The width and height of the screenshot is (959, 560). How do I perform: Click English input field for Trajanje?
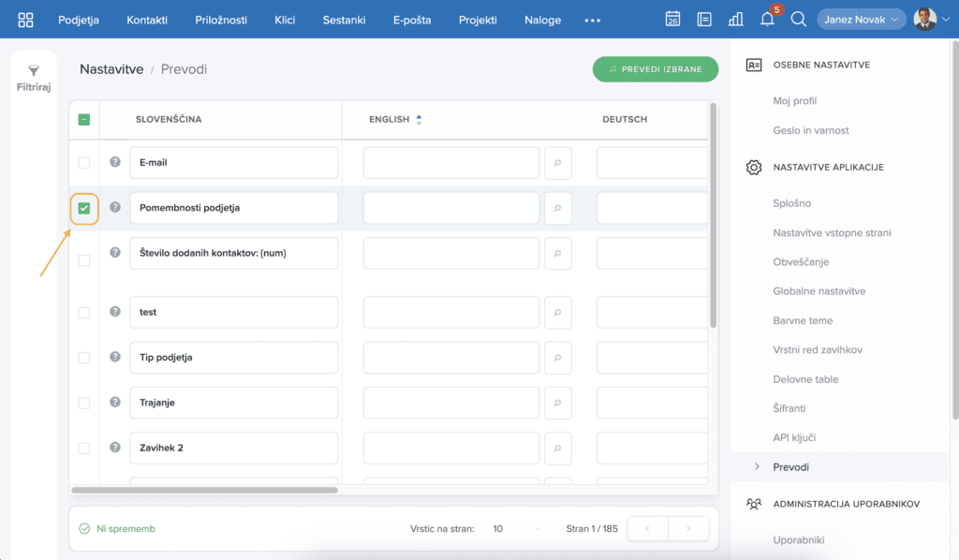450,403
